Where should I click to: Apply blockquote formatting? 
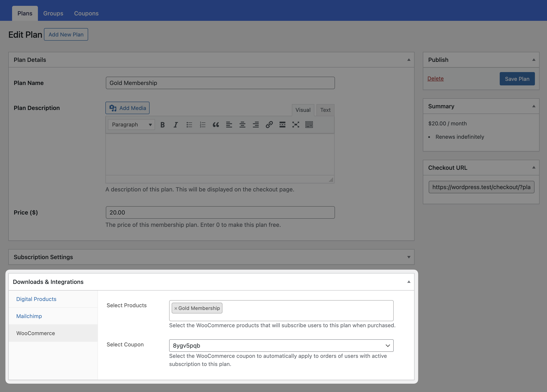[216, 125]
